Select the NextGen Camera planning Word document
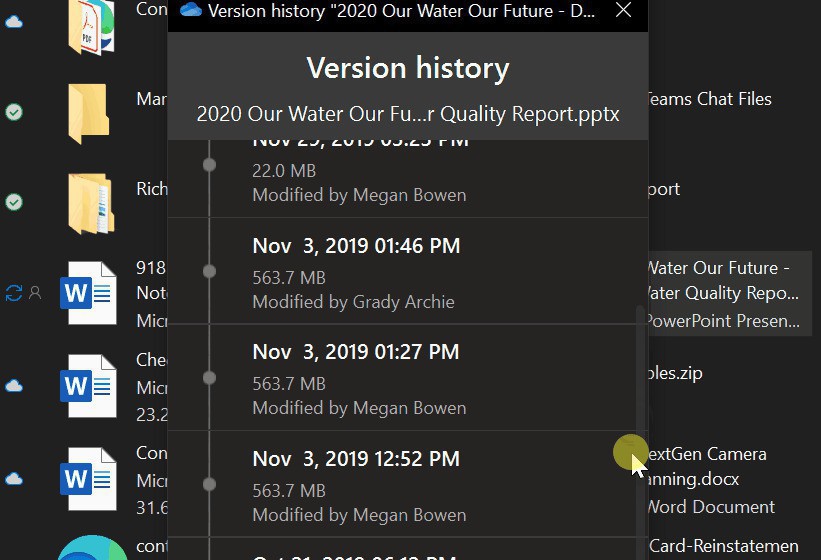 [710, 479]
